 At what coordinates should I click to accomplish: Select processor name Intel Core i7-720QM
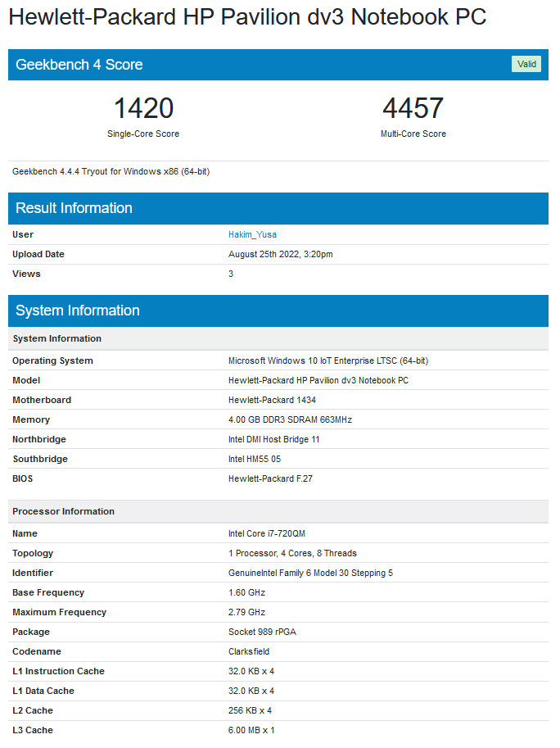pos(266,534)
